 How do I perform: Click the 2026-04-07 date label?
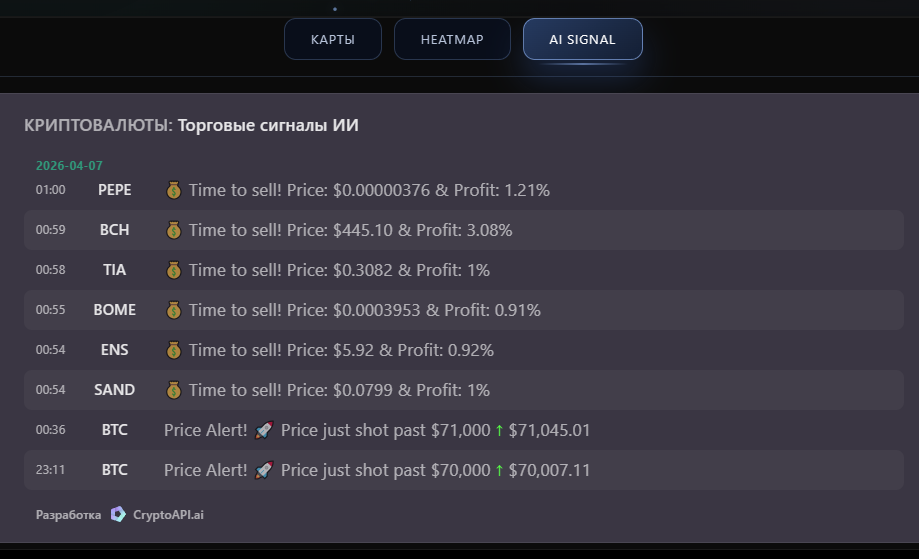point(69,166)
